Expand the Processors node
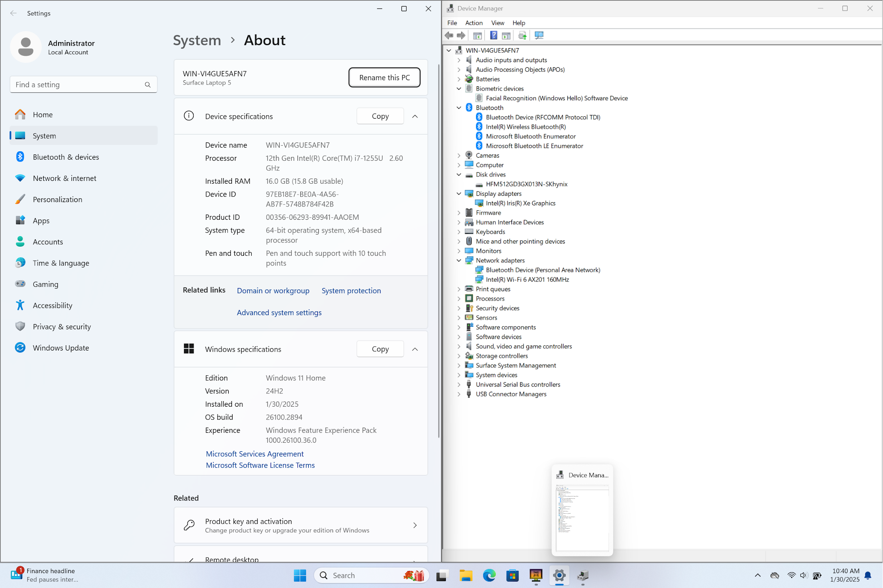 [x=459, y=299]
